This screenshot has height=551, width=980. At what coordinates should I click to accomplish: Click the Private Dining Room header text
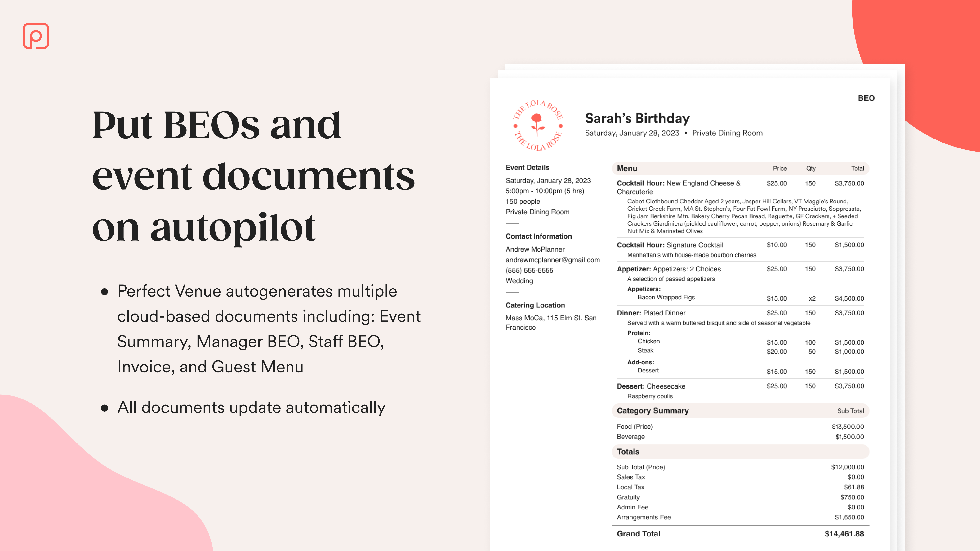tap(727, 133)
